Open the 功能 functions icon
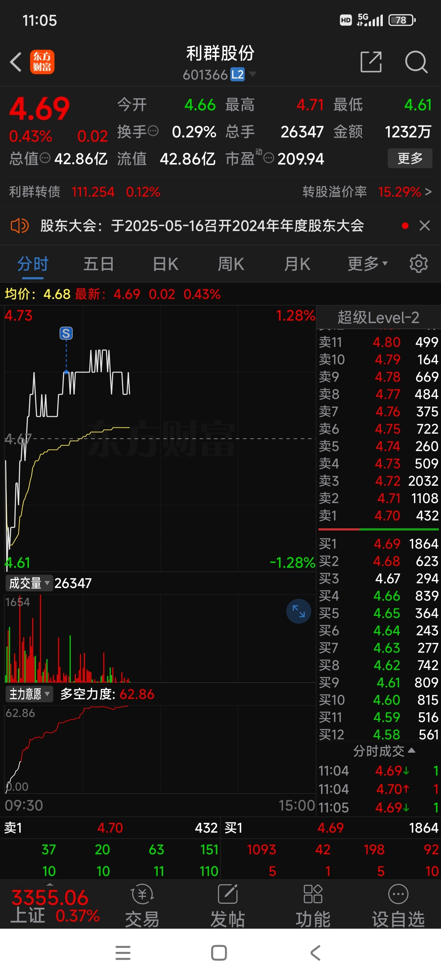Viewport: 441px width, 980px height. click(313, 906)
